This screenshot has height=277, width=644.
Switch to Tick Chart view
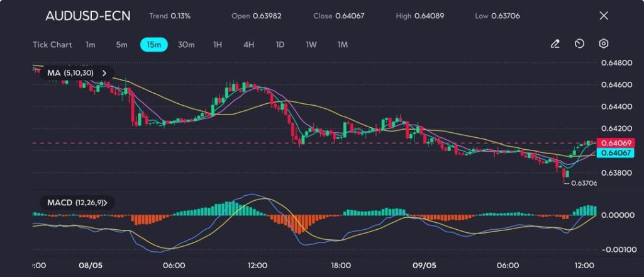click(52, 45)
